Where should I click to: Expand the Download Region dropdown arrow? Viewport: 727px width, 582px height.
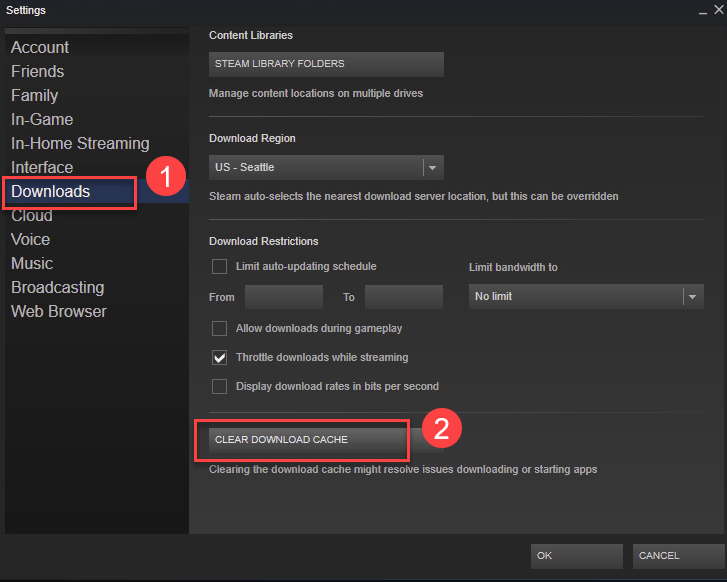pyautogui.click(x=432, y=167)
